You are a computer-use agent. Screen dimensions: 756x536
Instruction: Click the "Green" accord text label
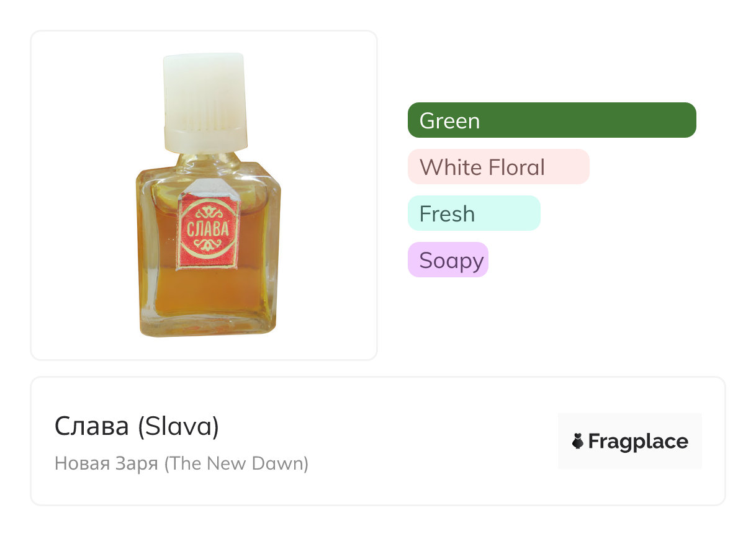click(x=449, y=121)
